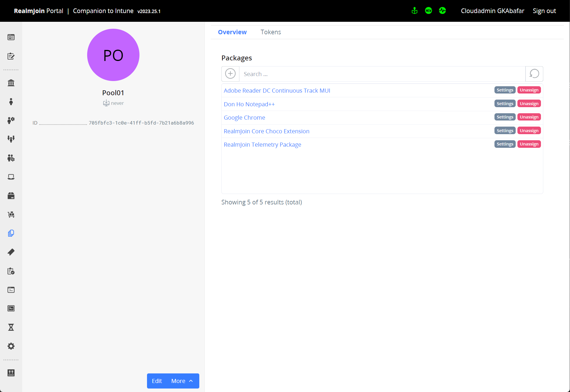Open the bank building sidebar icon
Screen dimensions: 570x392
click(x=11, y=83)
